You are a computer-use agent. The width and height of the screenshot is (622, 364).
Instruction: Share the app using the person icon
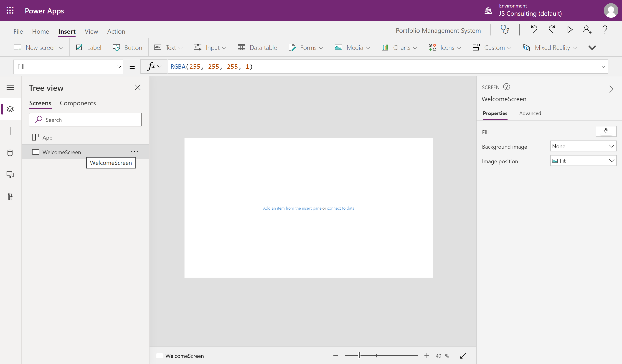click(x=587, y=30)
